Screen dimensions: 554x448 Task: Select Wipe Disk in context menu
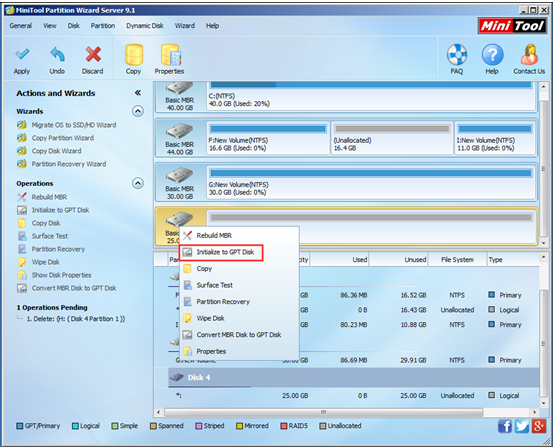pyautogui.click(x=239, y=318)
